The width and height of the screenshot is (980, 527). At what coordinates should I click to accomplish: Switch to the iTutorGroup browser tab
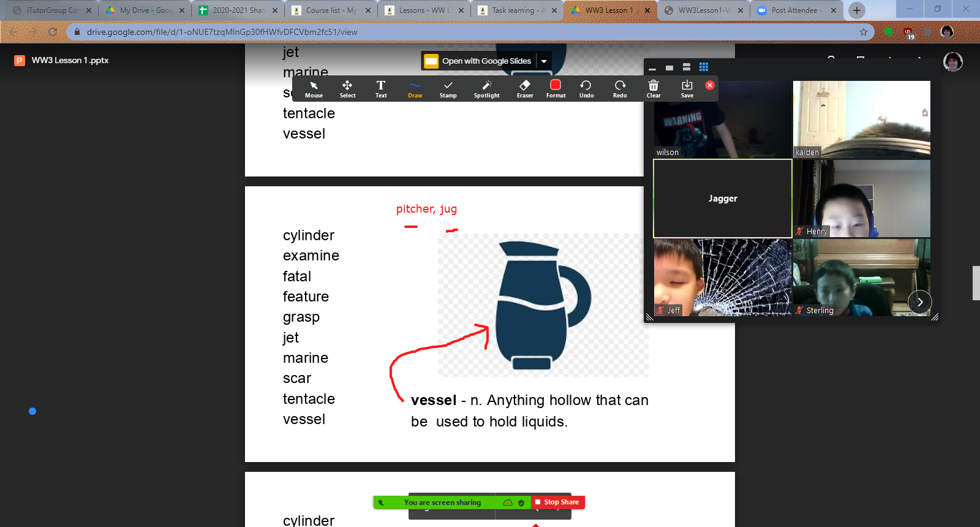[53, 10]
